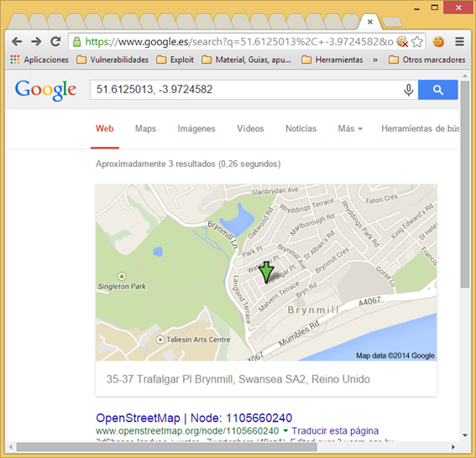The image size is (476, 458).
Task: Open the dropdown arrow next to openstreetmap URL
Action: click(285, 430)
